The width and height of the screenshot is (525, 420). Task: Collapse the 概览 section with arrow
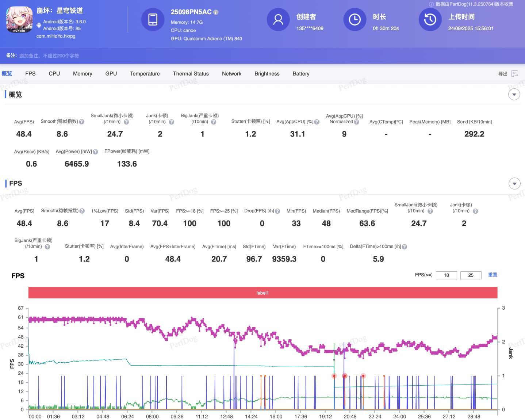[x=514, y=95]
